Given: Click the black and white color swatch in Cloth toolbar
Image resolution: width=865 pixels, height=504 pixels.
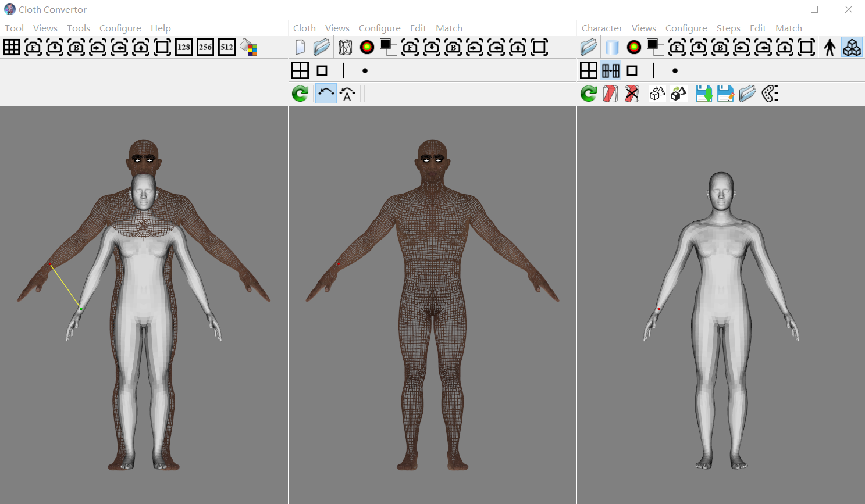Looking at the screenshot, I should (x=388, y=47).
